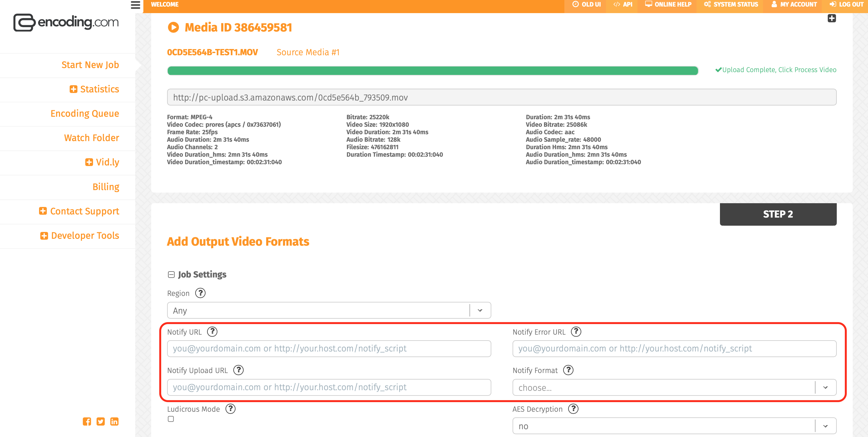Click Log Out

(x=846, y=4)
